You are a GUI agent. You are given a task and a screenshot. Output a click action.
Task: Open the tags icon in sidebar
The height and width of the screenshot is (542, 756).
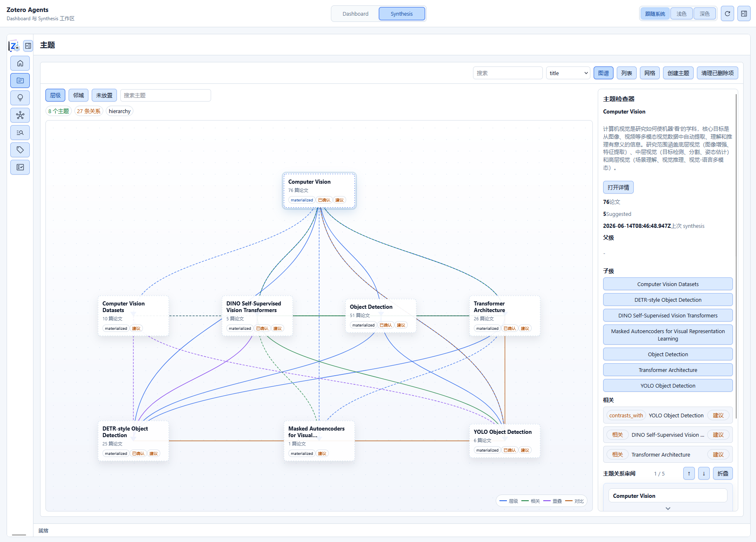20,150
